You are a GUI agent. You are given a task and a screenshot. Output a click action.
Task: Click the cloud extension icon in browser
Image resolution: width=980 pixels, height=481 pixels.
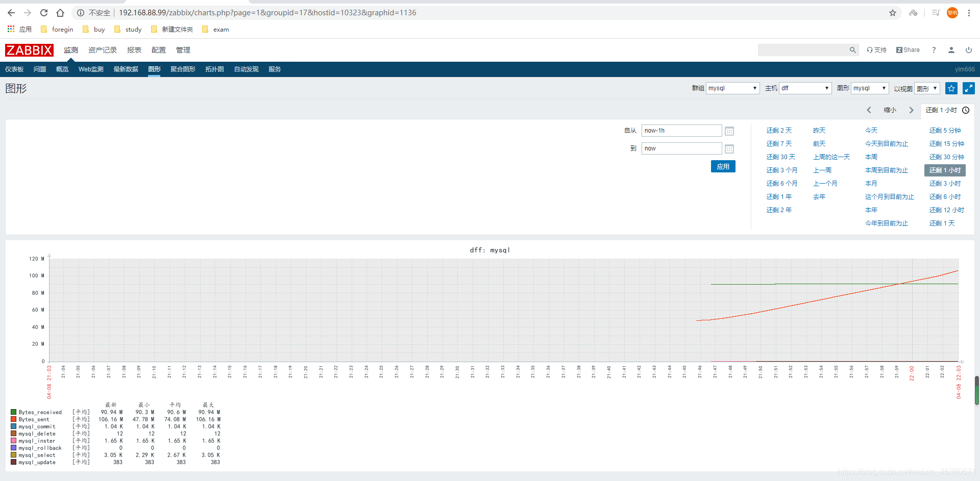[x=913, y=13]
